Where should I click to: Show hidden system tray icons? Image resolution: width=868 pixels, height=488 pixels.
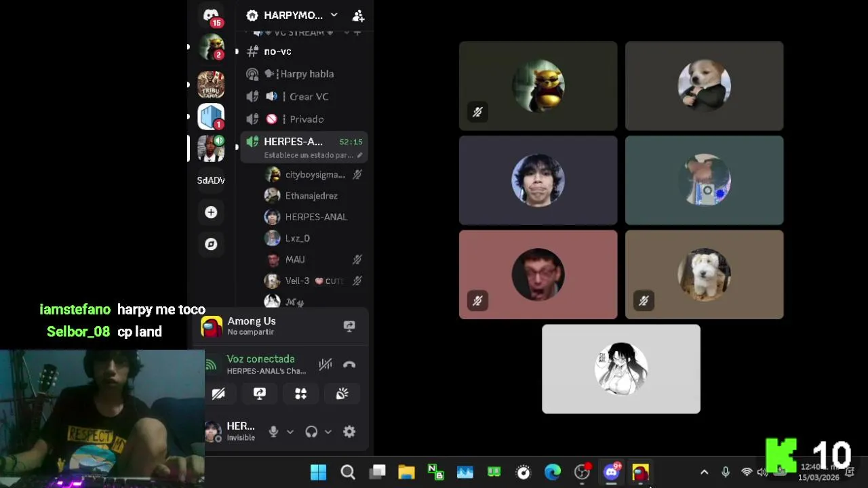click(704, 472)
